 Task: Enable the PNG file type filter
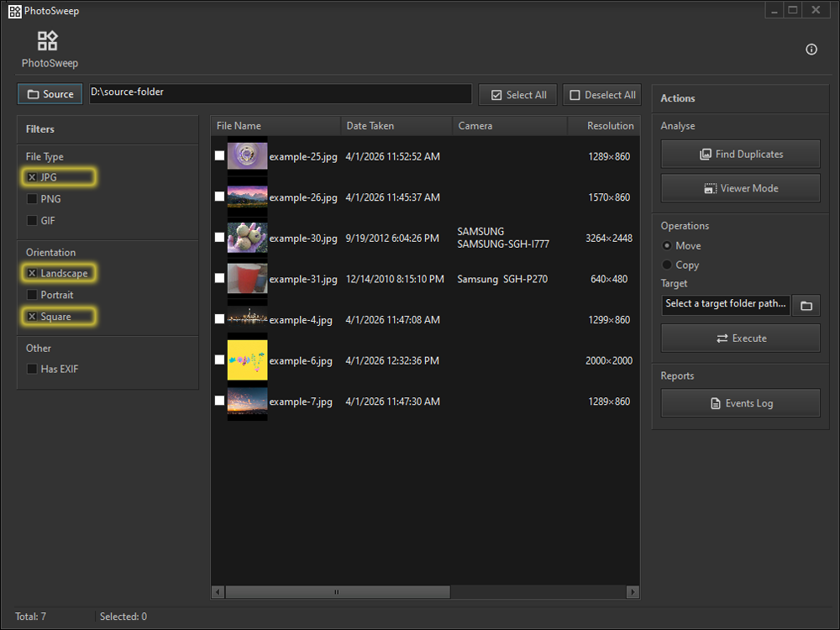click(30, 199)
